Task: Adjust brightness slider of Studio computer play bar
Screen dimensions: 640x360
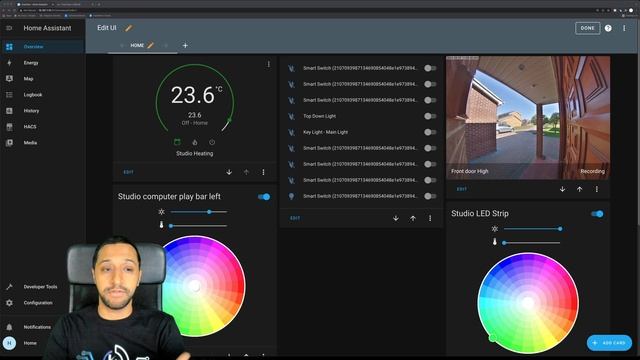Action: point(198,212)
